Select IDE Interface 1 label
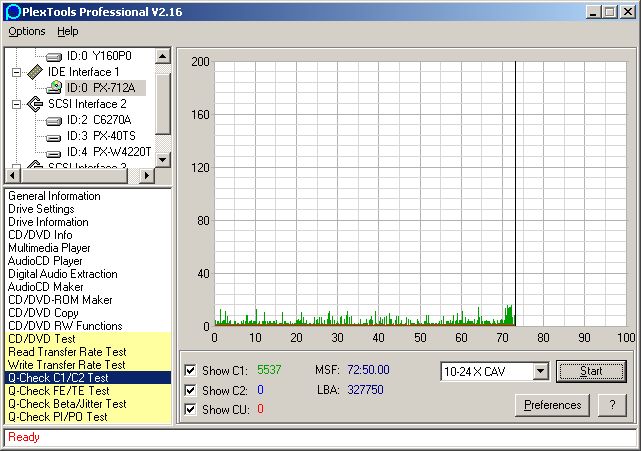 pyautogui.click(x=83, y=72)
